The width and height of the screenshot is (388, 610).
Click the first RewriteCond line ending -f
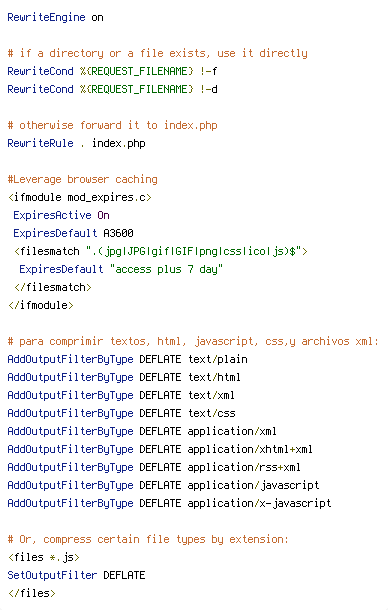112,71
